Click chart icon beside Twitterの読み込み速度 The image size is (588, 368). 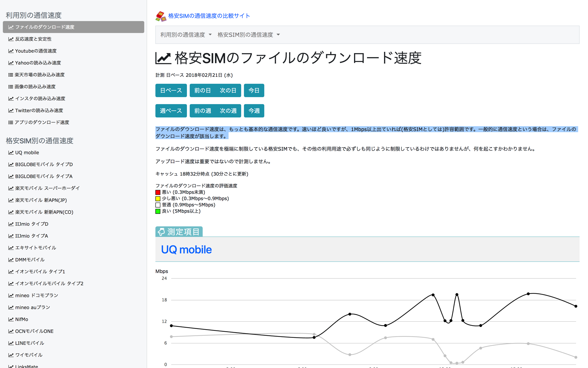coord(11,110)
